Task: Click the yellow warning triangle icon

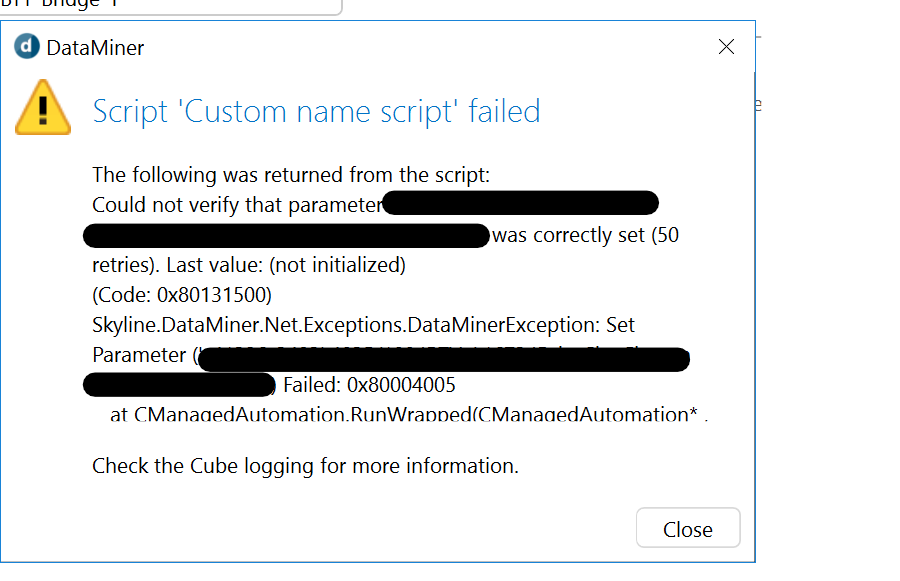Action: [x=43, y=107]
